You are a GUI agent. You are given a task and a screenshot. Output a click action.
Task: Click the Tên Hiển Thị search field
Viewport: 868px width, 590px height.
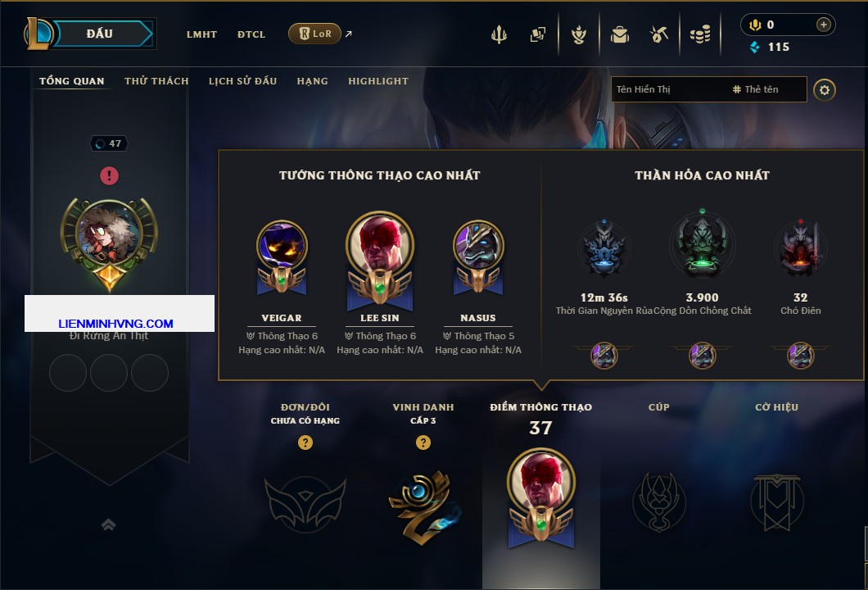coord(708,89)
